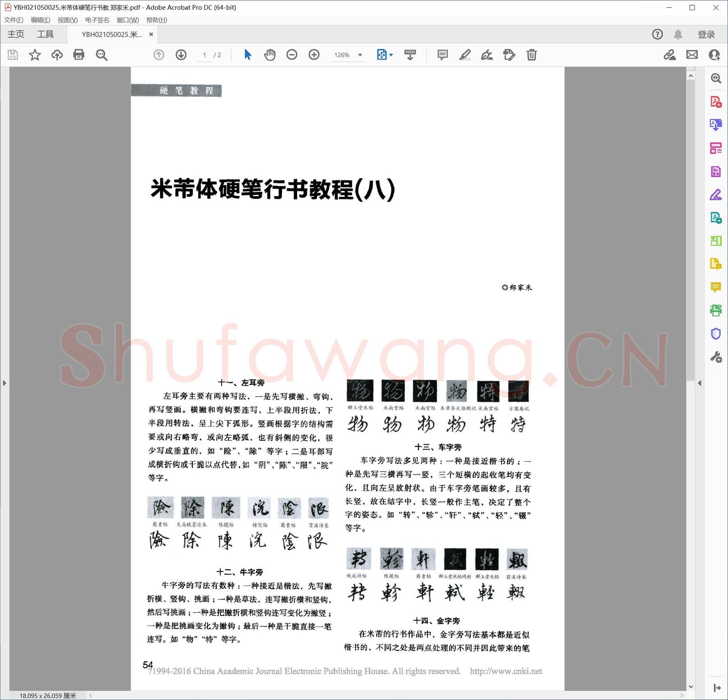The height and width of the screenshot is (700, 728).
Task: Open the Send for Review tool in sidebar
Action: click(x=716, y=218)
